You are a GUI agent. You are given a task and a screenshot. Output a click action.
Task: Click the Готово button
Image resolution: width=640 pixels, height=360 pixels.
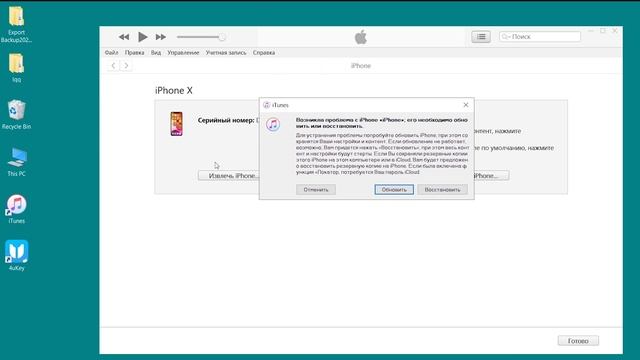pyautogui.click(x=578, y=341)
